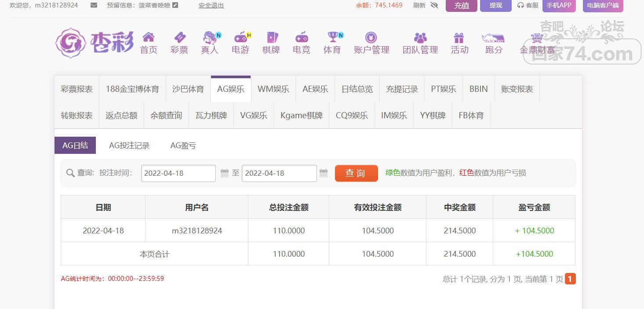Screen dimensions: 644x309
Task: Switch to 返点总额 tab
Action: click(122, 115)
